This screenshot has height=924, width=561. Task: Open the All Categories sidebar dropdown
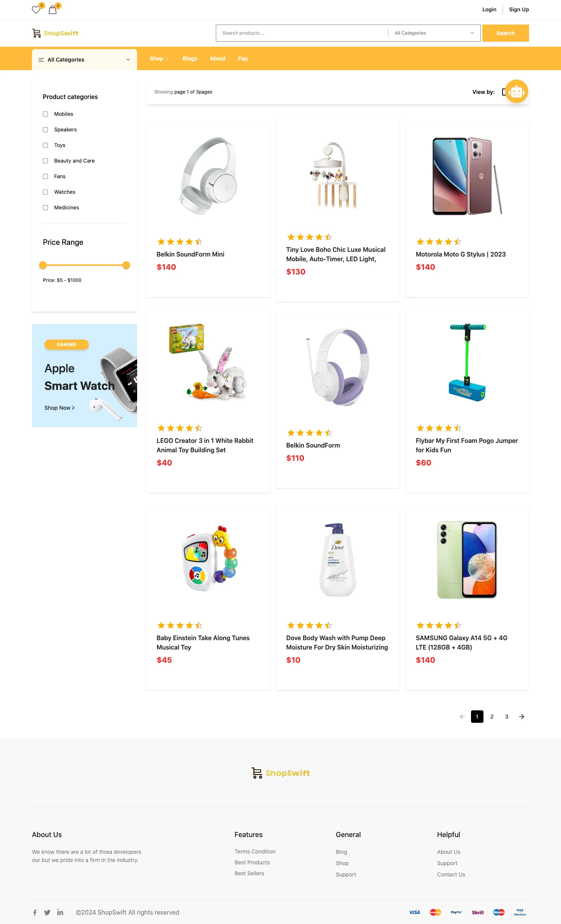pos(84,59)
